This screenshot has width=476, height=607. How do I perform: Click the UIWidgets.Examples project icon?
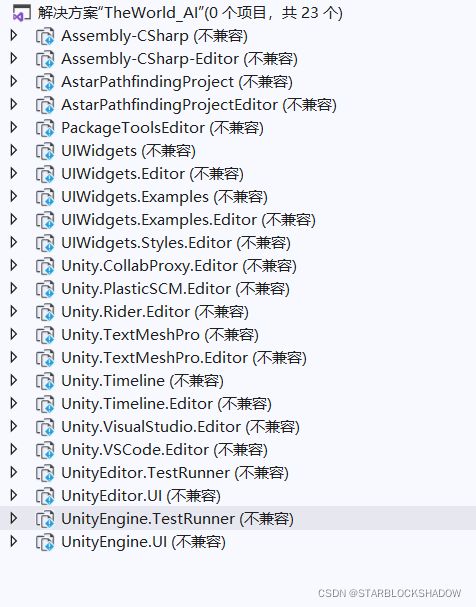[x=45, y=197]
